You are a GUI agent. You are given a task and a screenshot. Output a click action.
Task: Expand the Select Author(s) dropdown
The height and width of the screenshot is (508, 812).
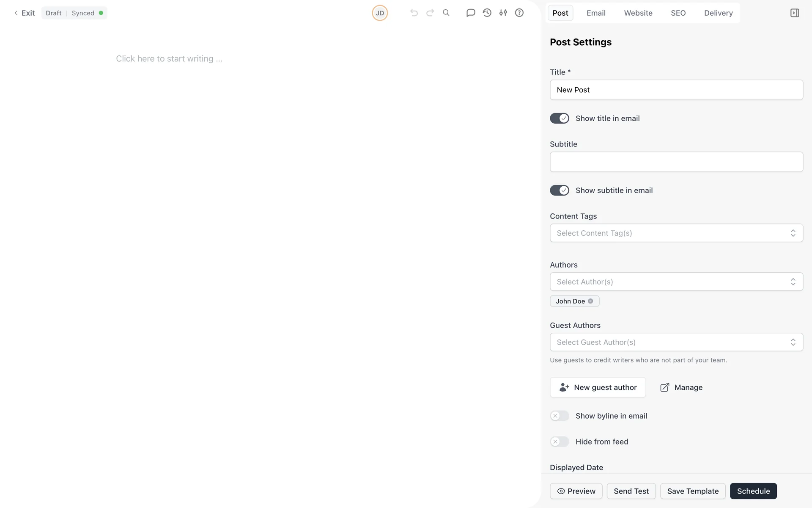tap(676, 282)
